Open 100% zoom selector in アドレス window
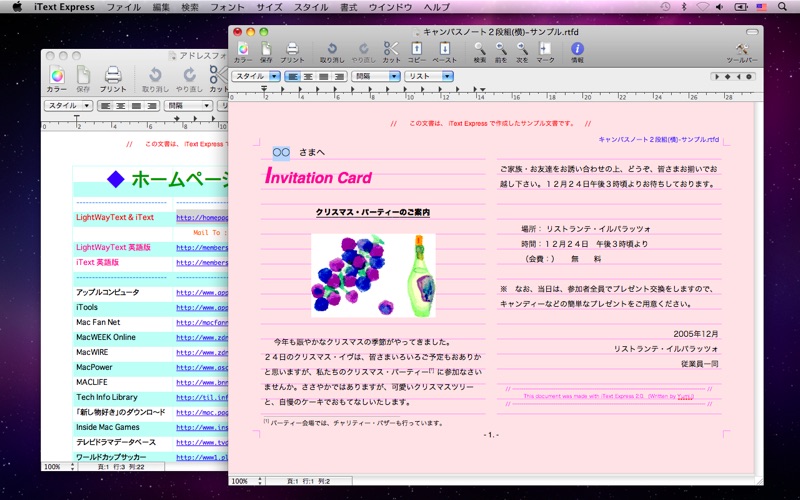The height and width of the screenshot is (500, 800). click(59, 467)
